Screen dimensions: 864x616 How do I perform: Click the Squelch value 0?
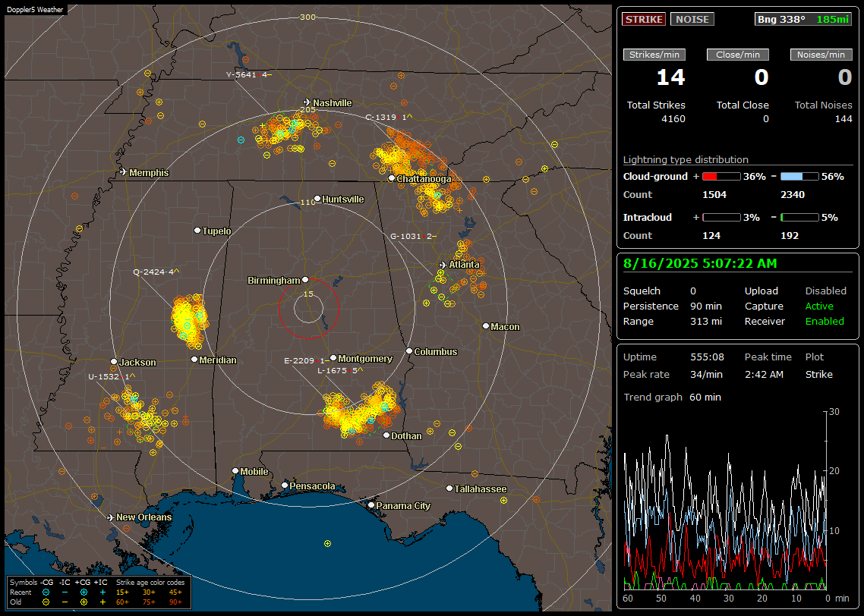[x=693, y=291]
